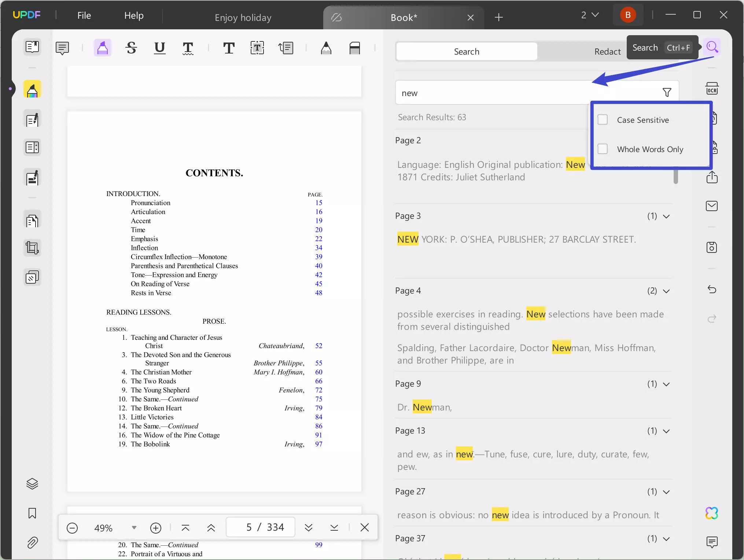This screenshot has width=744, height=560.
Task: Open the File menu
Action: (84, 15)
